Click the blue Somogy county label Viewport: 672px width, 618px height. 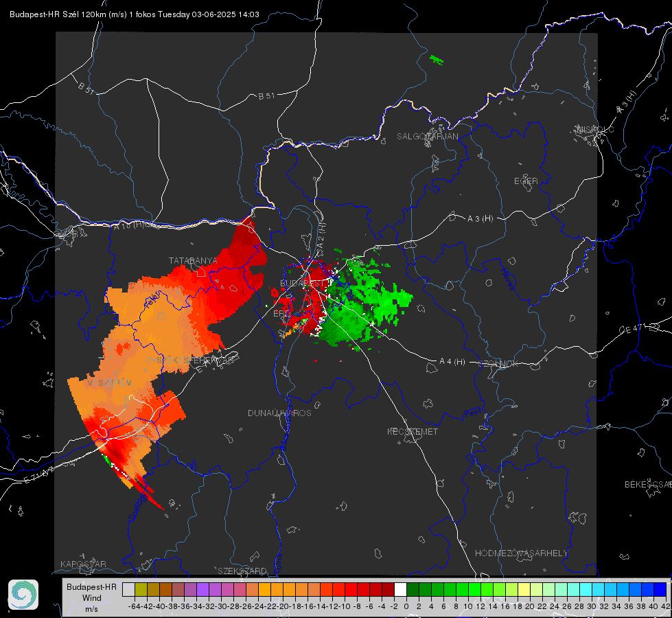[x=137, y=506]
